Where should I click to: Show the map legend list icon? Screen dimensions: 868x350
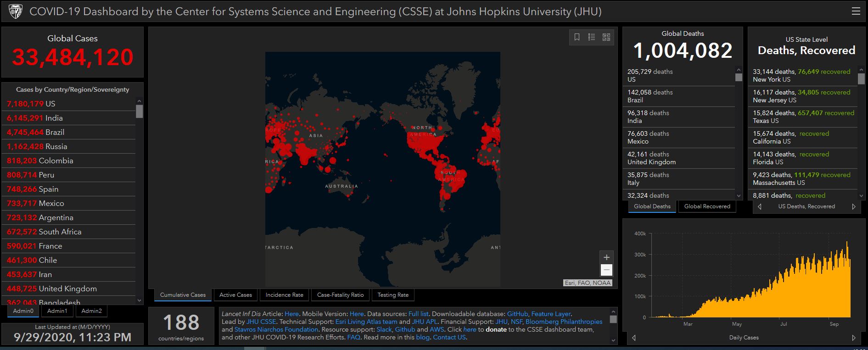tap(592, 37)
